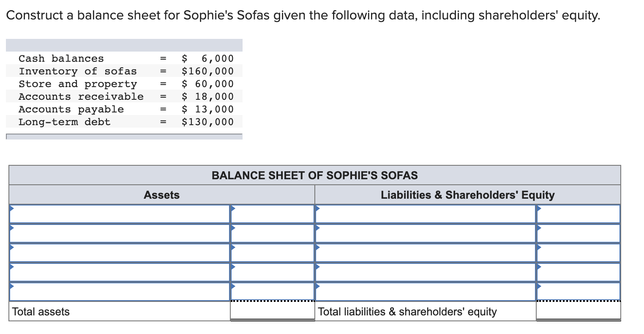
Task: Select the Assets column header
Action: (162, 195)
